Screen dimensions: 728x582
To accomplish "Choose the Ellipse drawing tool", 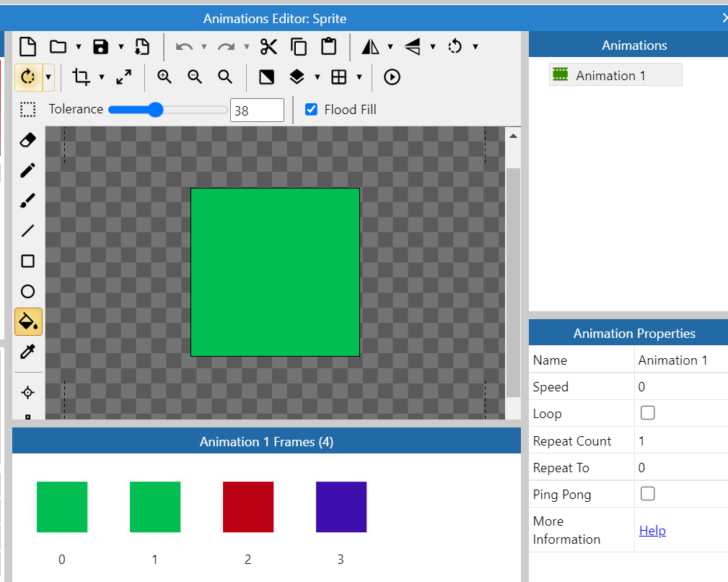I will point(27,291).
